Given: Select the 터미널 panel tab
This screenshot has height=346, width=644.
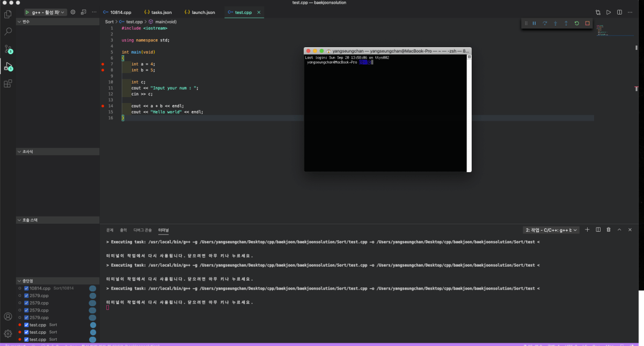Looking at the screenshot, I should coord(163,230).
